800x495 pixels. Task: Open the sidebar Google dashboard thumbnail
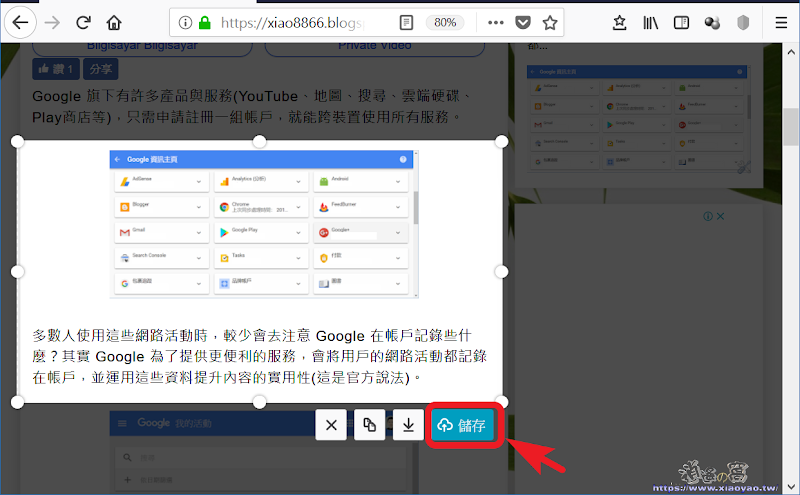[638, 119]
